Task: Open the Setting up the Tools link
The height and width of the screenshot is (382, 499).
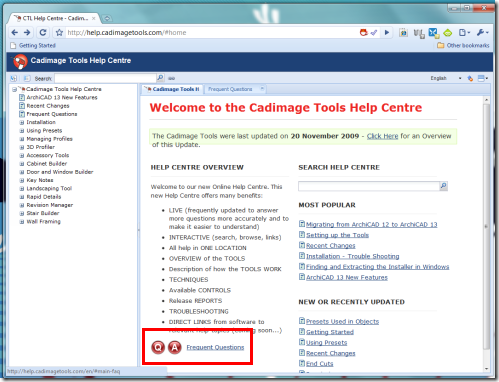Action: 337,235
